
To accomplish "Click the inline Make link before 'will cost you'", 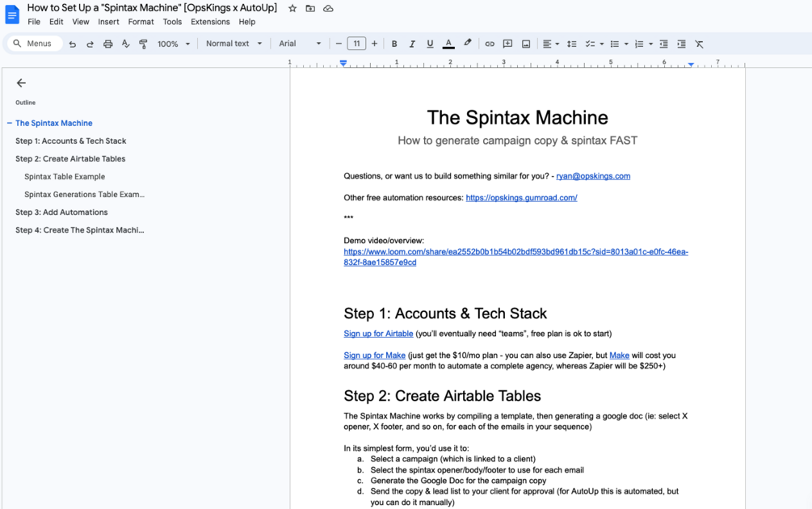I will coord(620,355).
